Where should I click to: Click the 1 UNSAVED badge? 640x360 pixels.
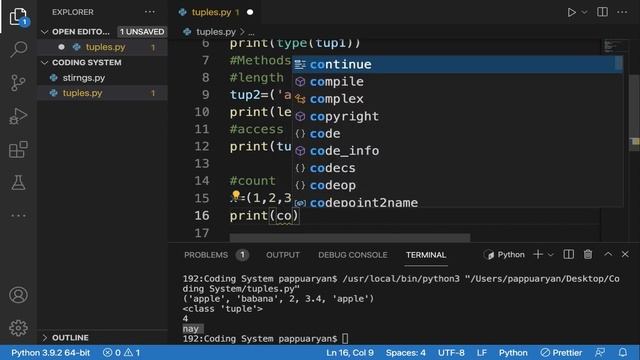(x=142, y=32)
